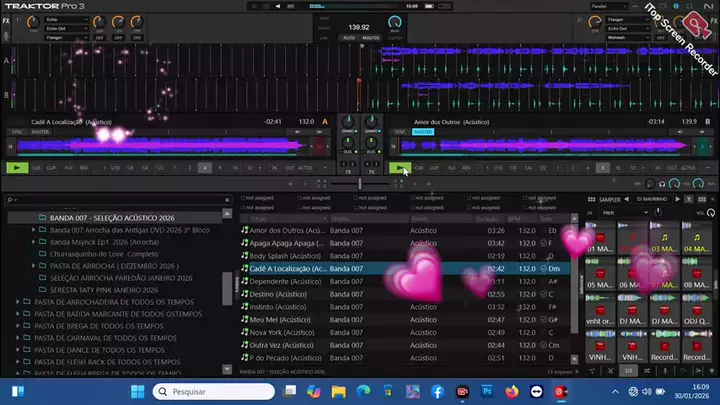Toggle ACTIVE loop on deck A
Viewport: 720px width, 405px height.
point(305,168)
